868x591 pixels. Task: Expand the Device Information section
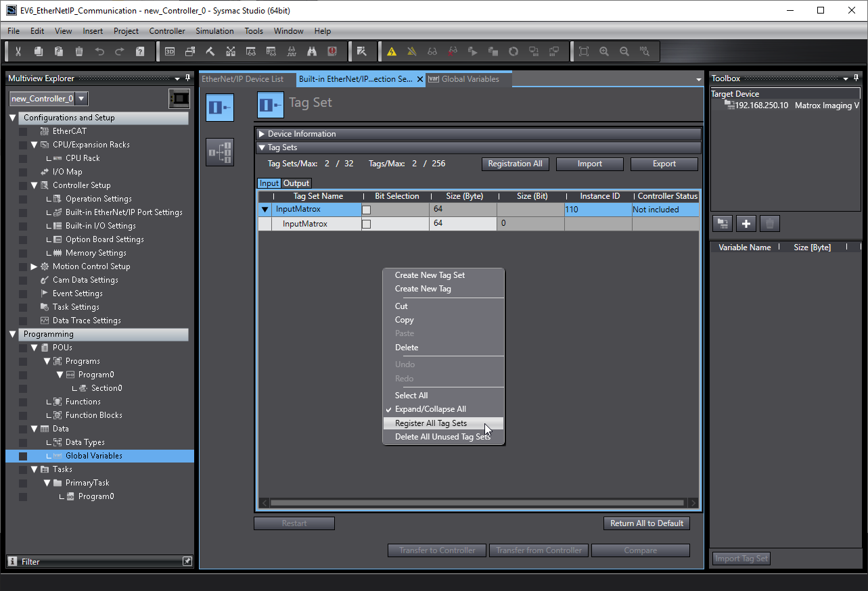point(262,134)
